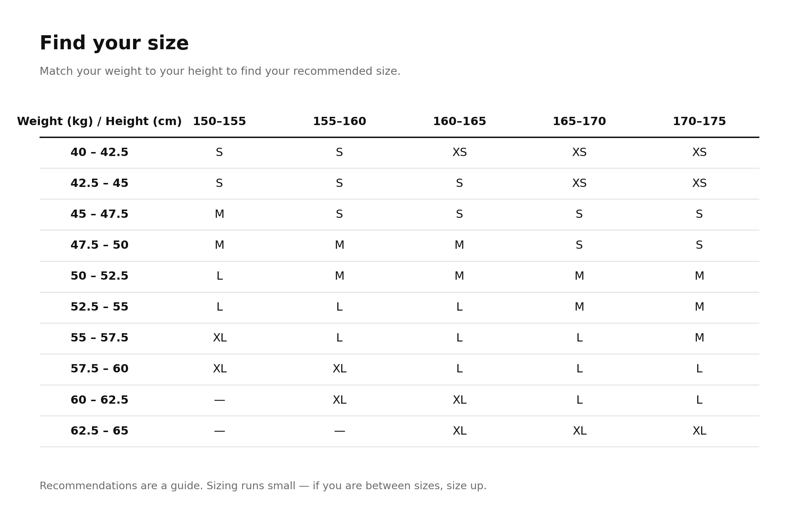
Task: Select XL cell for 62.5–65 at 170–175
Action: [x=699, y=431]
